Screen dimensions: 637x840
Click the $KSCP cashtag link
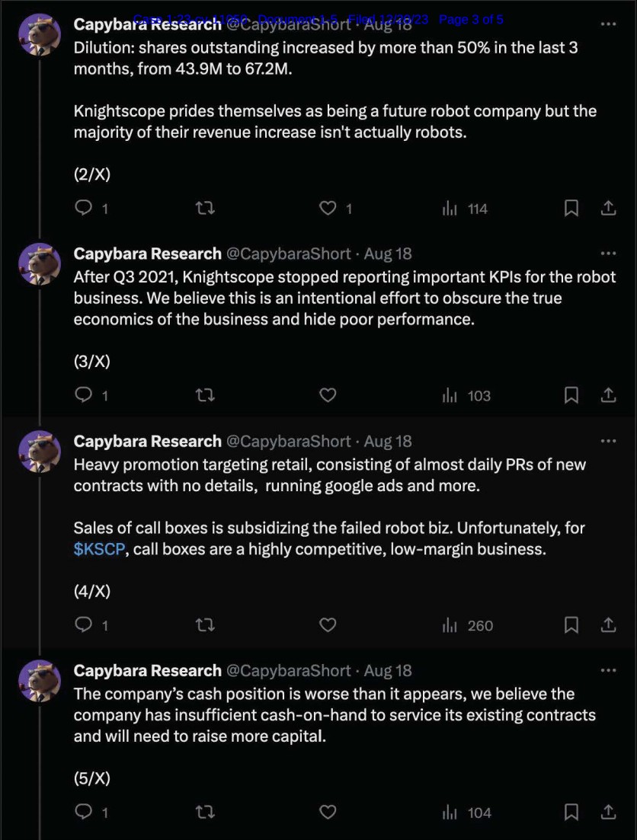coord(98,549)
